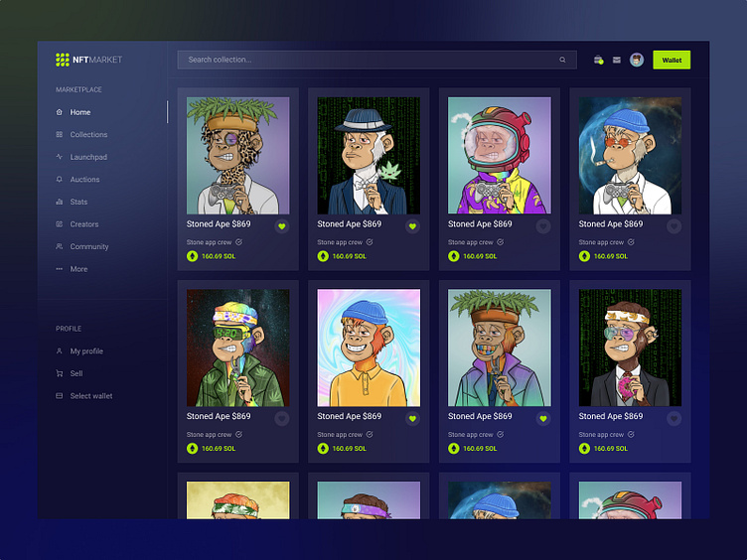The height and width of the screenshot is (560, 747).
Task: Click the SOL coin icon on the suited donut ape card
Action: click(584, 449)
